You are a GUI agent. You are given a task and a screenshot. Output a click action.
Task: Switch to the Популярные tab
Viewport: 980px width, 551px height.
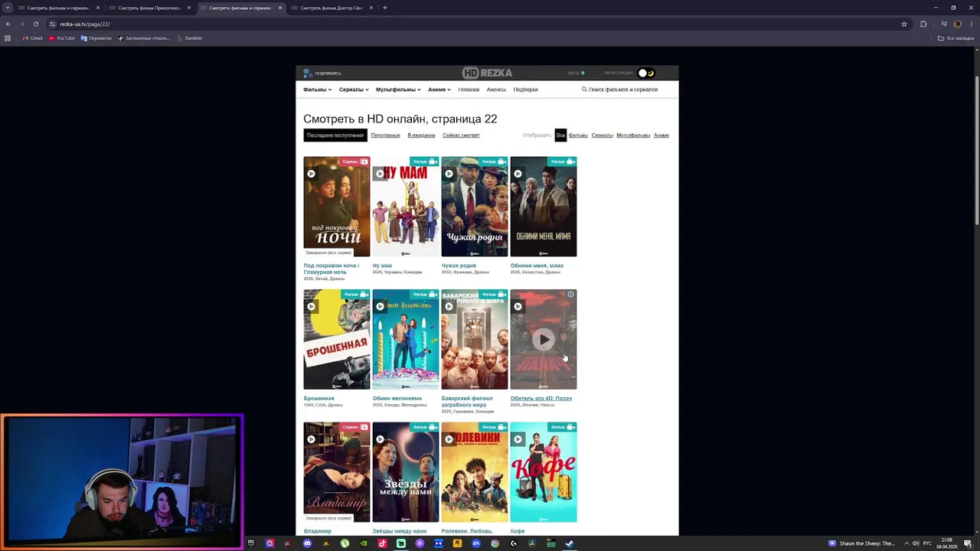(385, 135)
